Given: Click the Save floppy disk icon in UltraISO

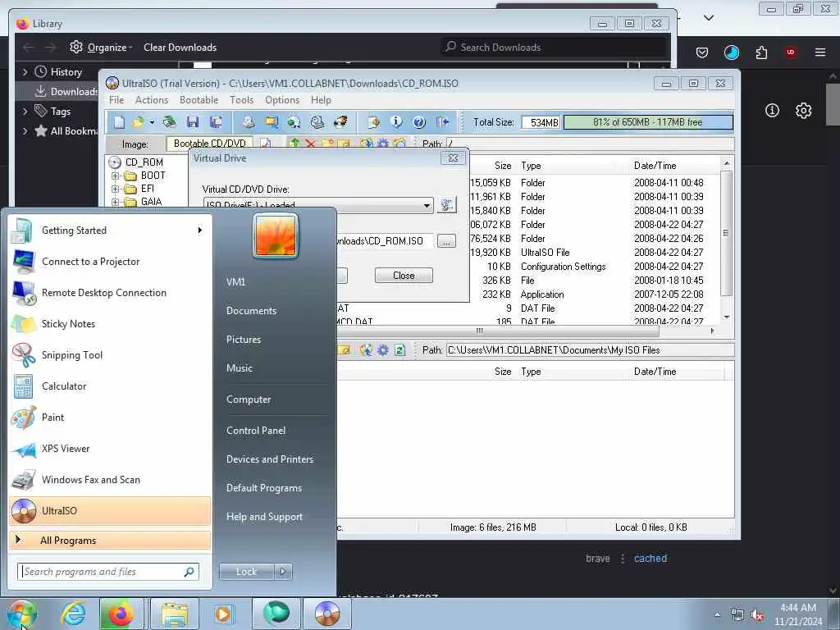Looking at the screenshot, I should point(193,122).
